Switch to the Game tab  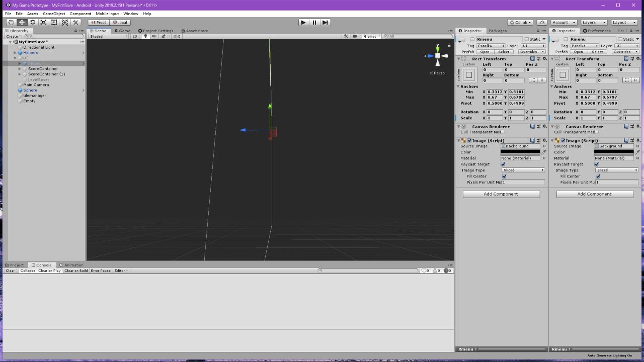[122, 31]
